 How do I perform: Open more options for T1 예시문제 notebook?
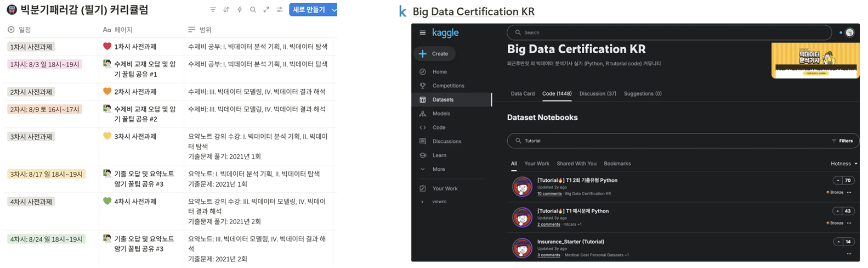click(849, 223)
